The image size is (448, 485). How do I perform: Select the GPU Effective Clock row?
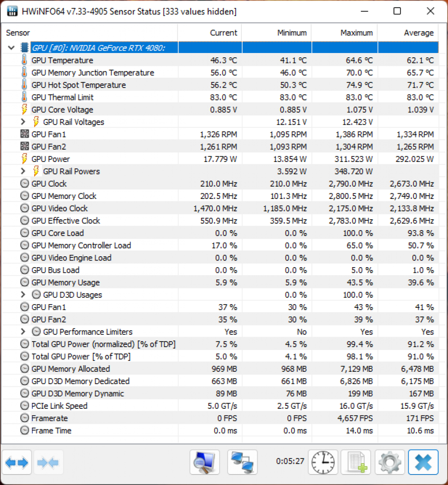[220, 221]
